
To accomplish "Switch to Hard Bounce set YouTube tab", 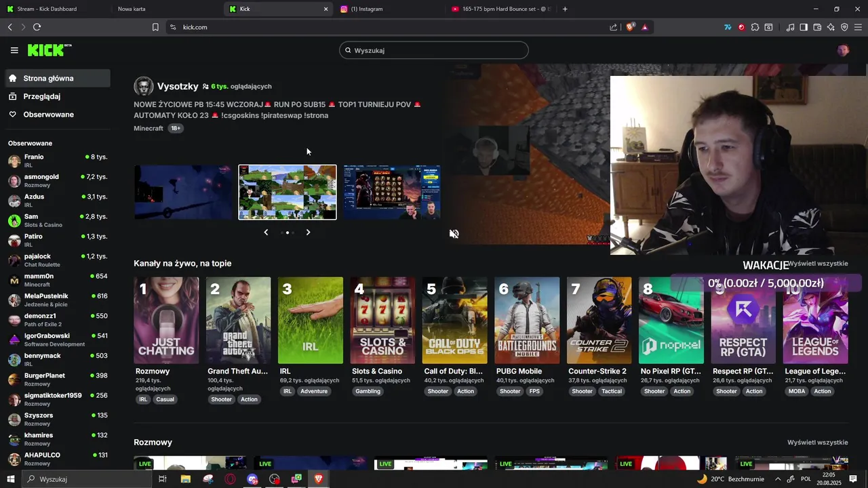I will [x=502, y=9].
